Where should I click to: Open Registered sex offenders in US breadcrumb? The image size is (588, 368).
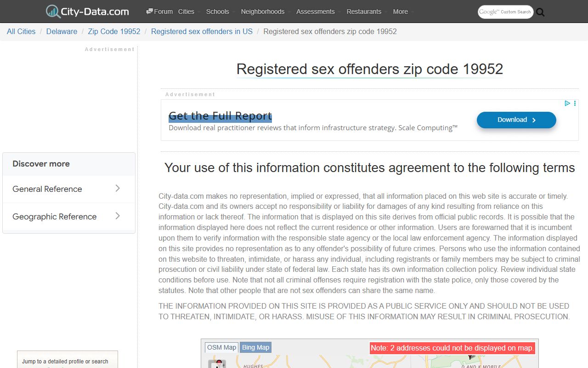(x=202, y=31)
